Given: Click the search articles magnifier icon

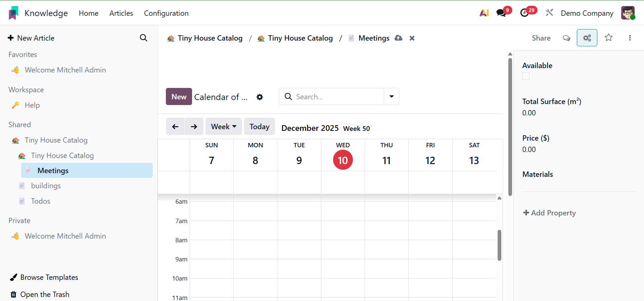Looking at the screenshot, I should [x=143, y=38].
